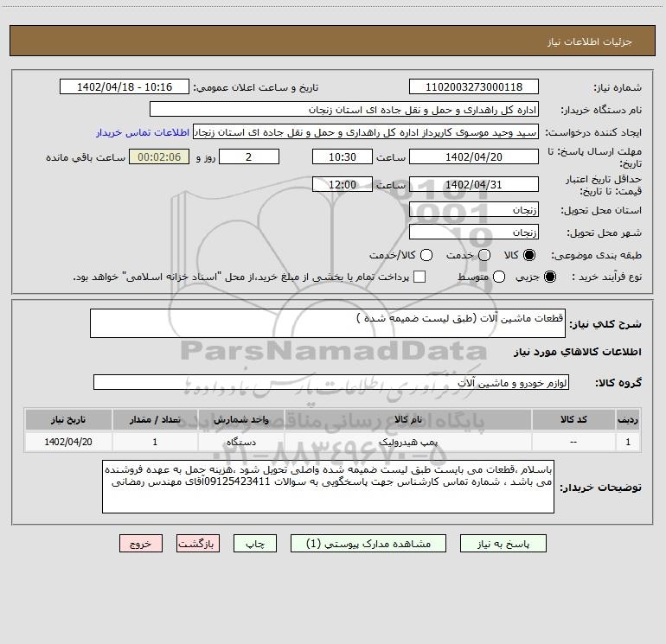Click the تعداد / مقدار column header
Screen dimensions: 666x644
point(155,419)
